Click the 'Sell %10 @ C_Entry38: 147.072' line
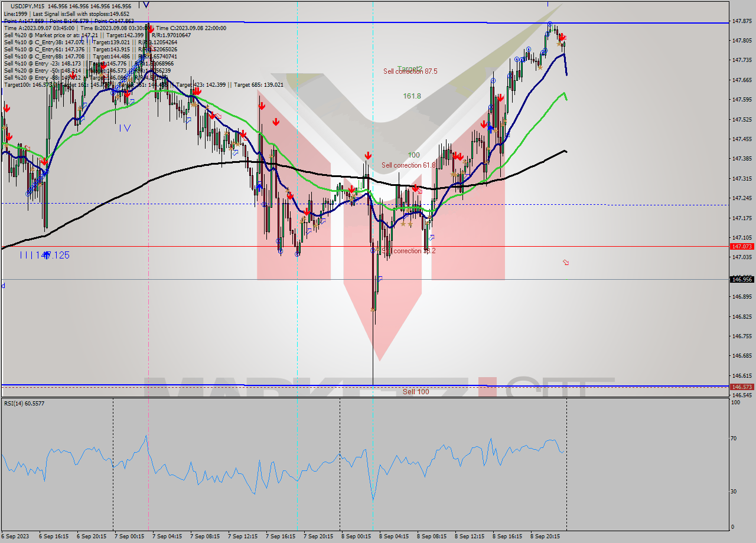This screenshot has height=543, width=756. coord(44,42)
